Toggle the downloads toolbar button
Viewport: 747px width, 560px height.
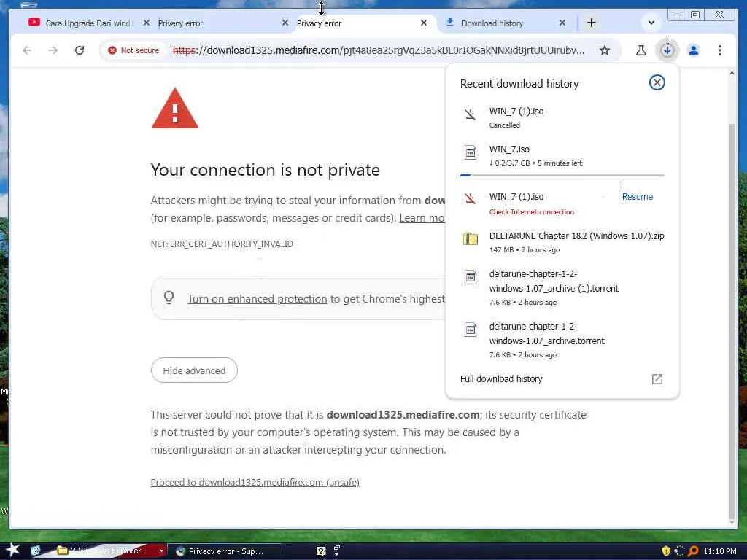[667, 50]
